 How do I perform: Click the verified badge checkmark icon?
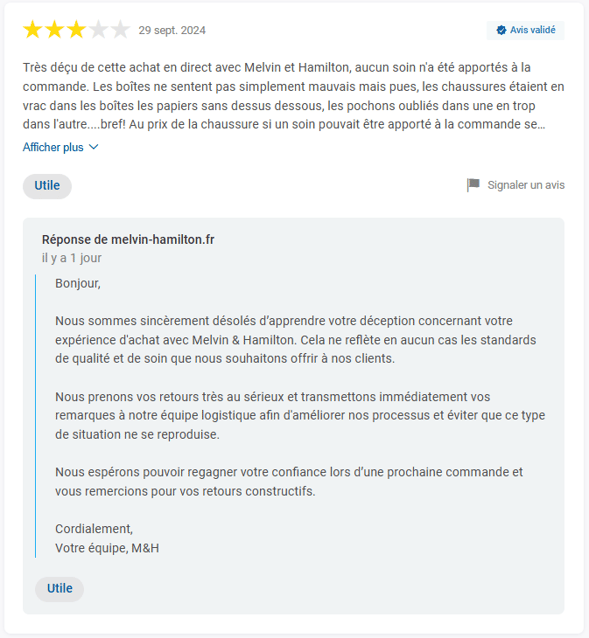tap(501, 30)
